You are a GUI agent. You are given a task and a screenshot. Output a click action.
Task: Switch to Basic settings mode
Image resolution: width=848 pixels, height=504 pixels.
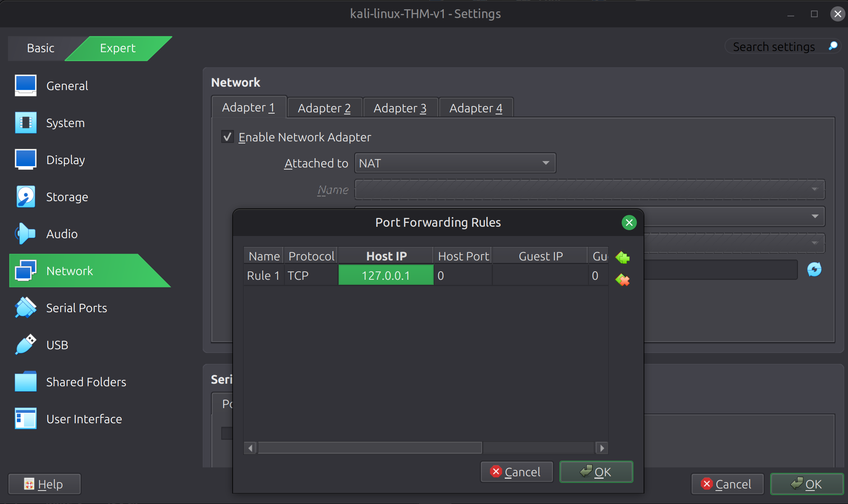tap(40, 48)
